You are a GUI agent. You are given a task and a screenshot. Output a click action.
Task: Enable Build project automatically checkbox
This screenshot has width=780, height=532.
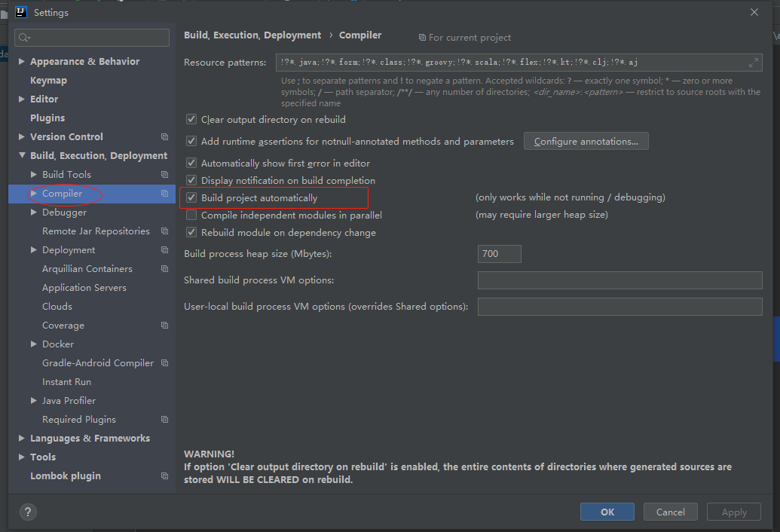191,198
